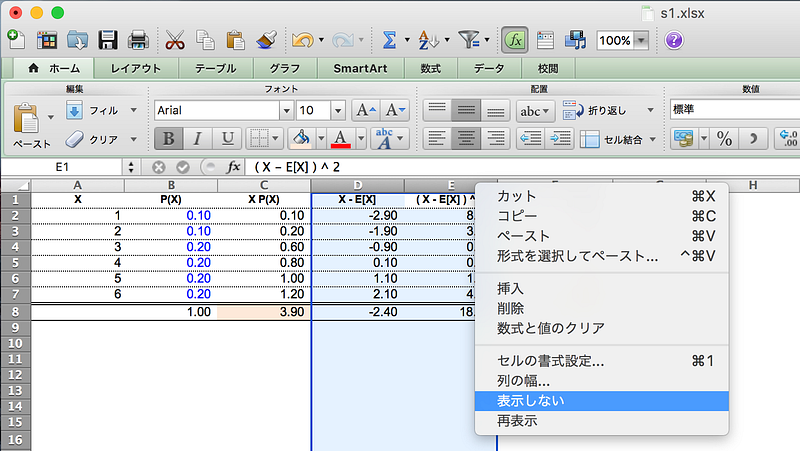Cancel formula entry with X button
800x451 pixels.
159,167
